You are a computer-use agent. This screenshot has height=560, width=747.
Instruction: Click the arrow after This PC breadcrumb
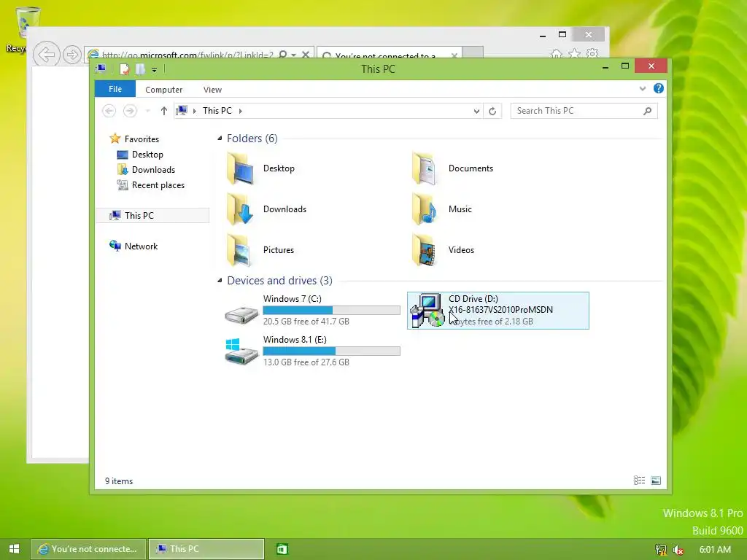(x=241, y=111)
